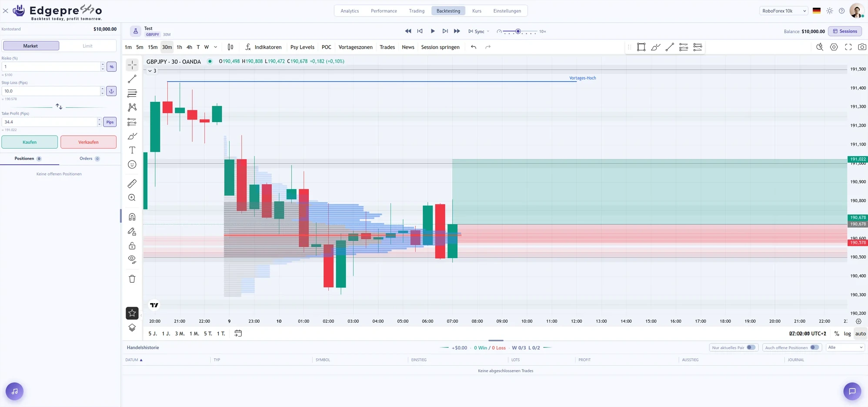Take a chart snapshot with camera icon
Image resolution: width=868 pixels, height=407 pixels.
coord(862,47)
